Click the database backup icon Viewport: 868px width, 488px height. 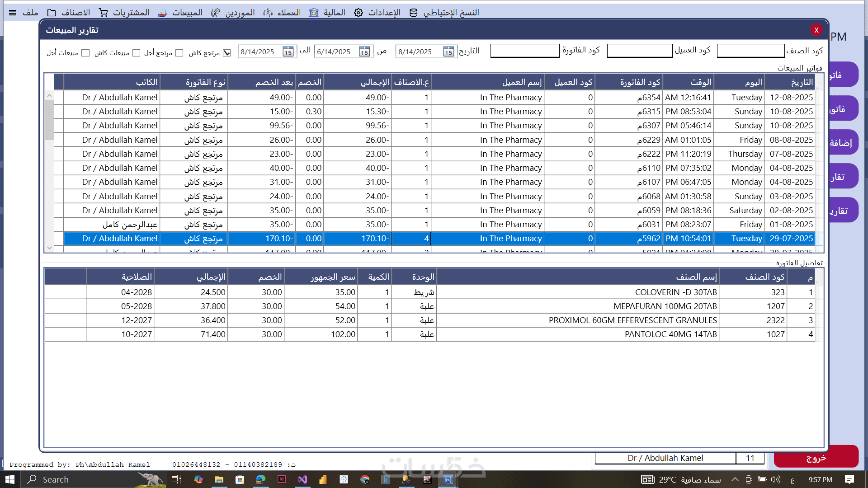tap(413, 13)
